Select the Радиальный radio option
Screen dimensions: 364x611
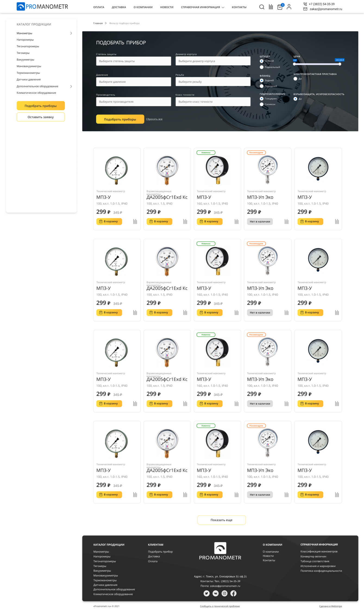coord(262,67)
